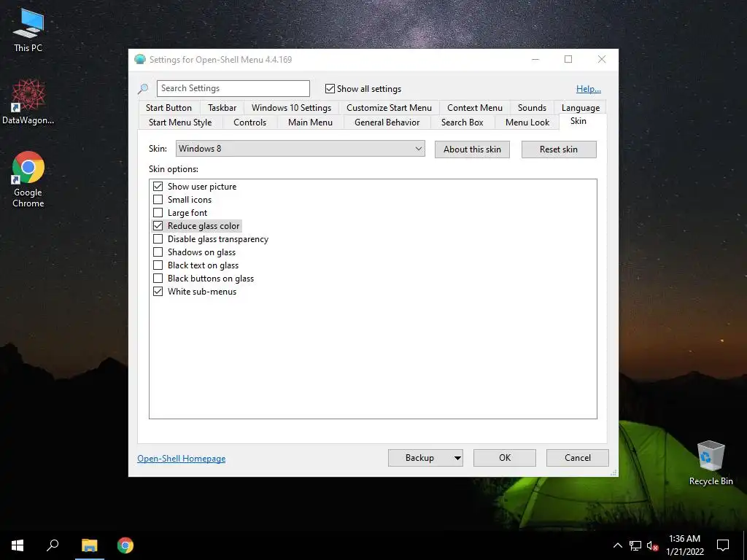The height and width of the screenshot is (560, 747).
Task: Toggle Show user picture option
Action: pyautogui.click(x=158, y=186)
